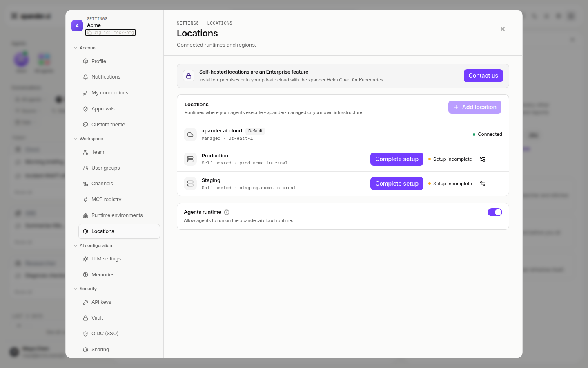
Task: Open the API keys page
Action: click(x=119, y=302)
